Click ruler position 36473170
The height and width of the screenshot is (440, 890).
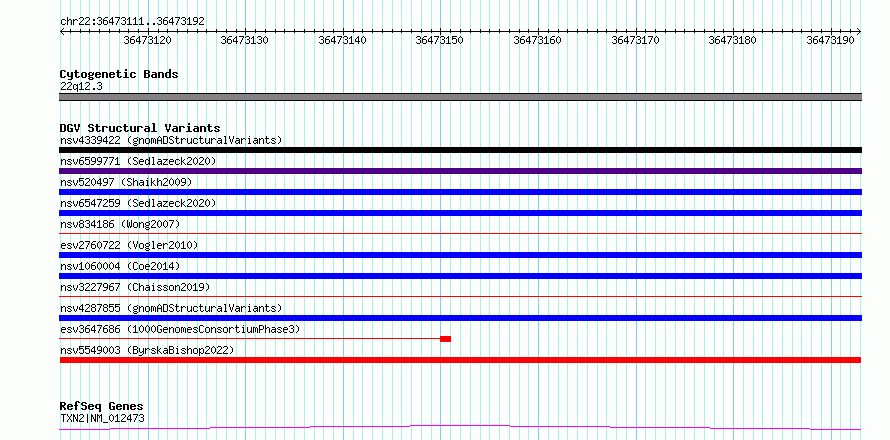635,40
